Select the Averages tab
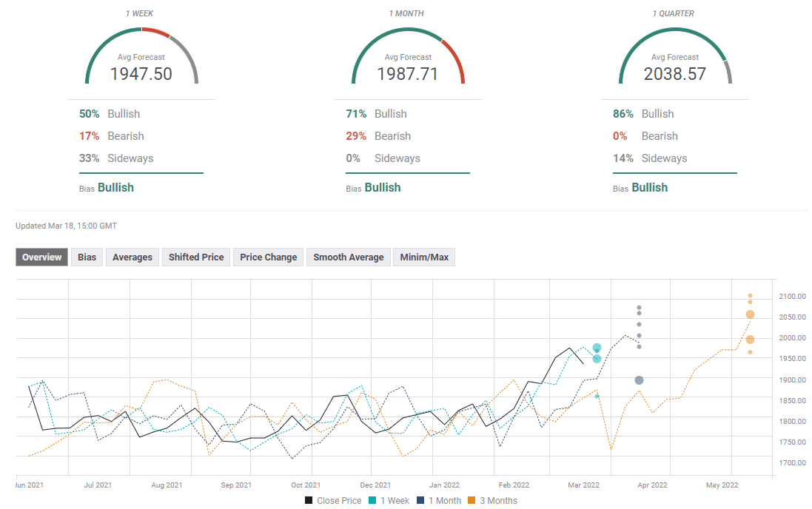812x509 pixels. click(x=132, y=257)
